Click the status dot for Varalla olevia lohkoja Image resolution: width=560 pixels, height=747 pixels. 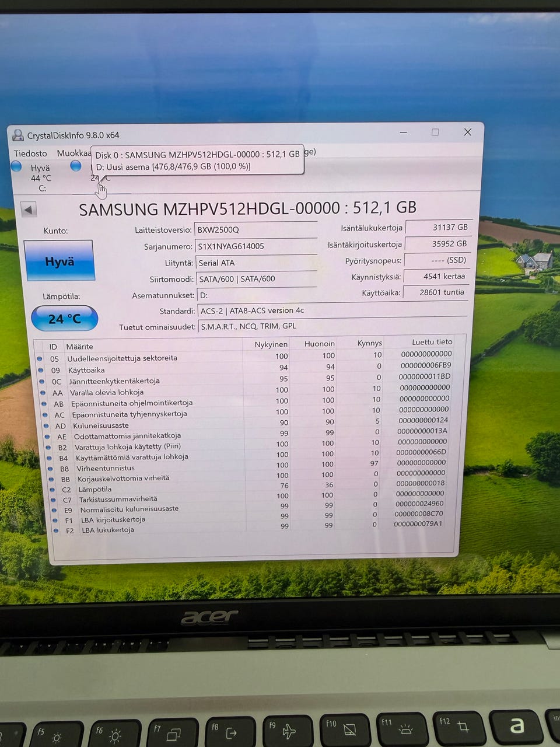43,393
